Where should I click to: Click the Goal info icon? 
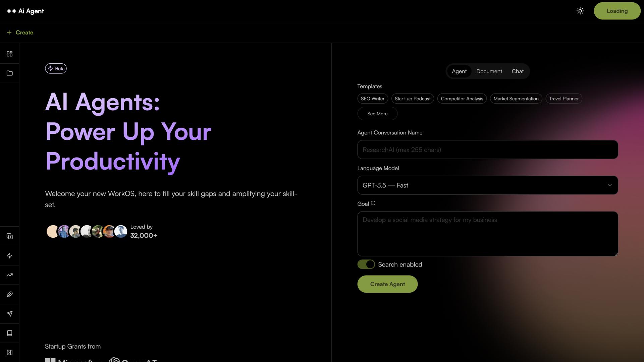point(373,203)
